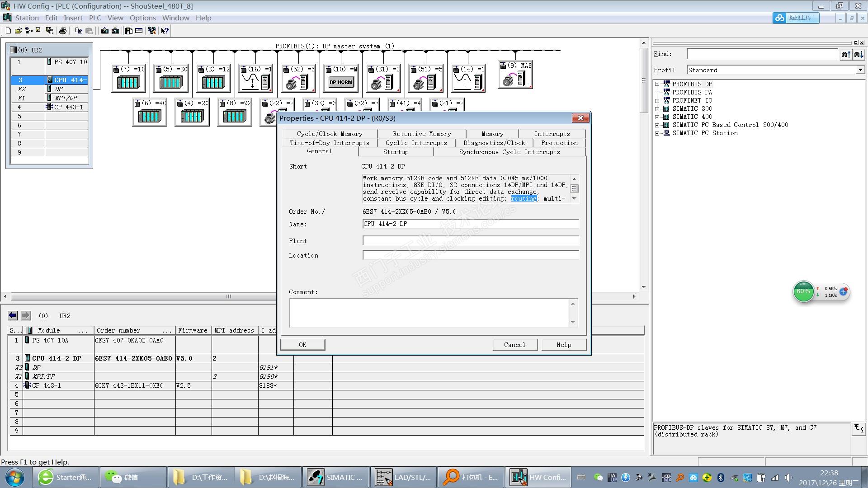868x488 pixels.
Task: Click the Configure Network icon
Action: (152, 31)
